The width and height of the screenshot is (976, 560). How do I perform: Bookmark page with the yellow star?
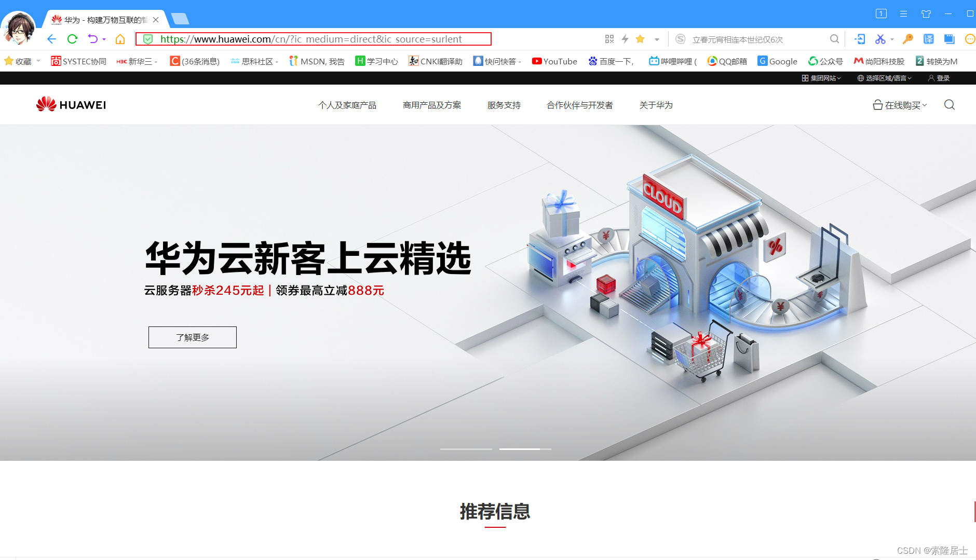click(x=640, y=39)
